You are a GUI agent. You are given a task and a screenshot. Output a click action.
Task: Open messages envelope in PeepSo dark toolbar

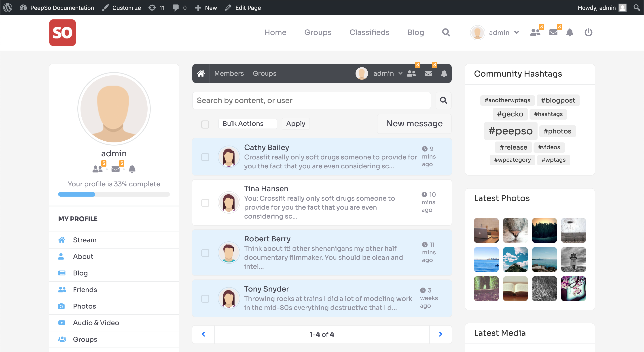[428, 73]
